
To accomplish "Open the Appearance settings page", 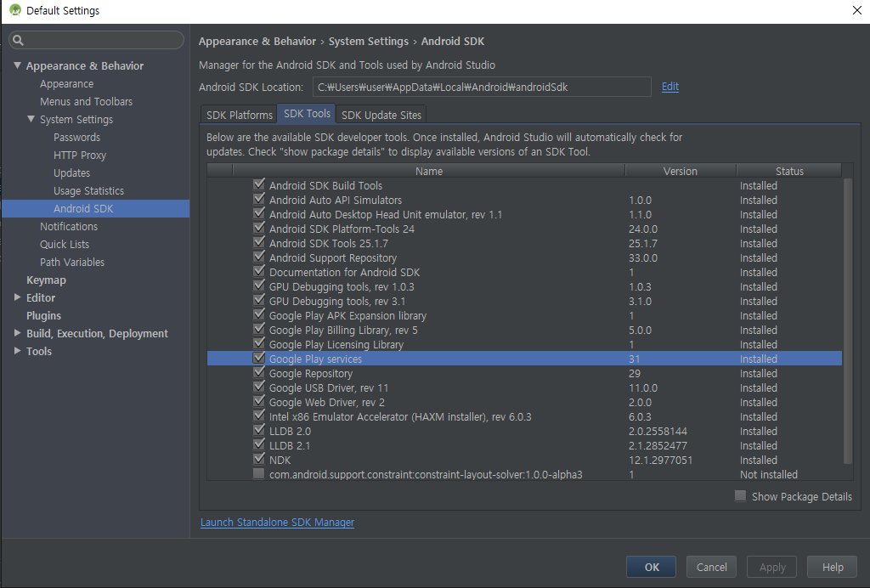I will (x=66, y=84).
